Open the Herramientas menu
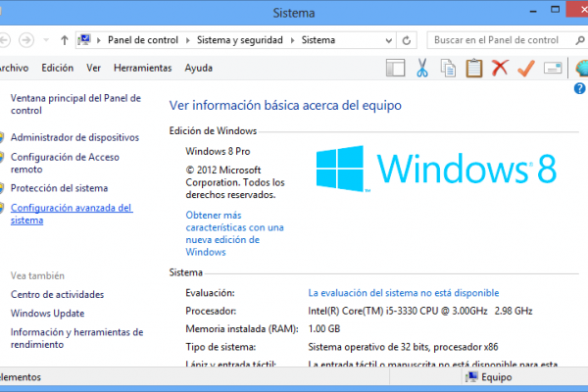The height and width of the screenshot is (392, 588). click(x=142, y=68)
